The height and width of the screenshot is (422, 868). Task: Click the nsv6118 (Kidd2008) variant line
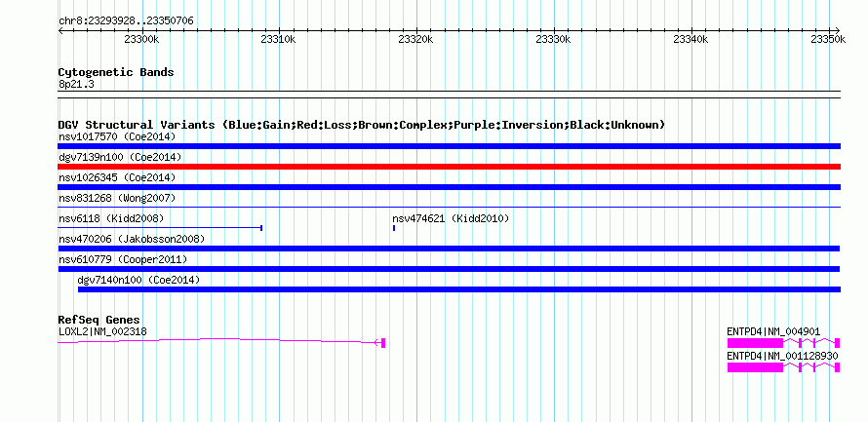point(160,227)
